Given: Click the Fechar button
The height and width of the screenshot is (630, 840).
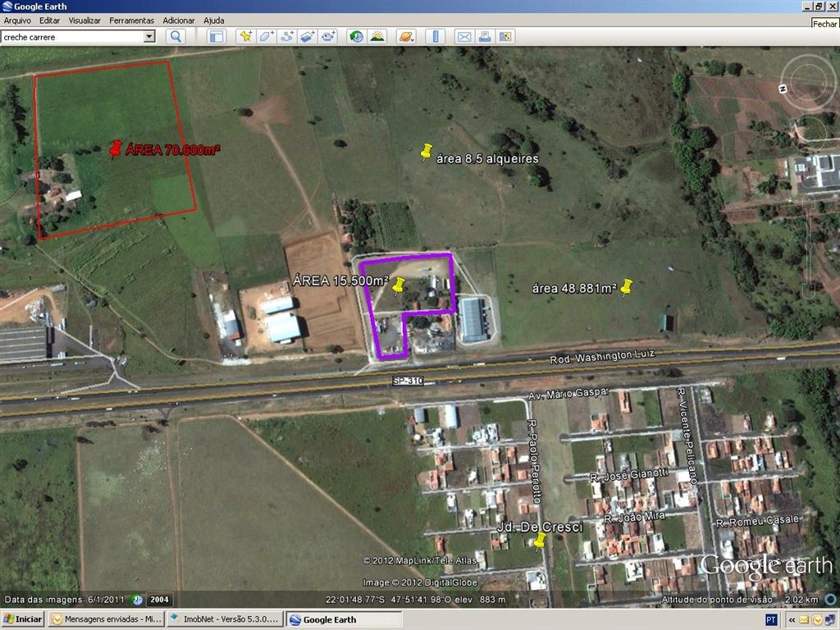Looking at the screenshot, I should click(825, 24).
